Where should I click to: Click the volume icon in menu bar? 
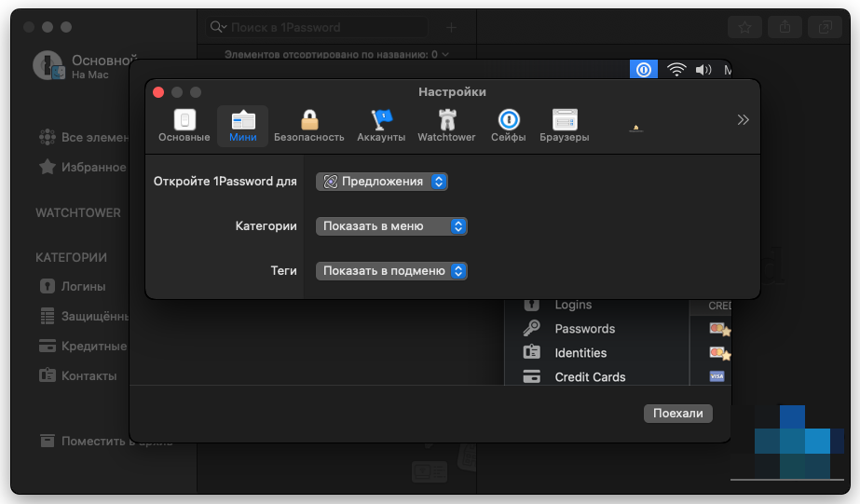point(703,70)
